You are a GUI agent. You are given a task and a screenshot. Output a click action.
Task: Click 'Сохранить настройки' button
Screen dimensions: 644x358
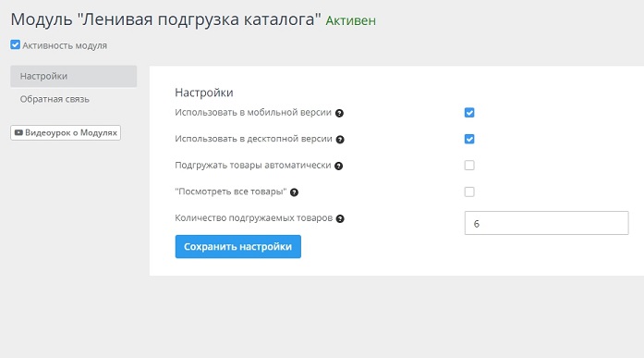pos(237,247)
